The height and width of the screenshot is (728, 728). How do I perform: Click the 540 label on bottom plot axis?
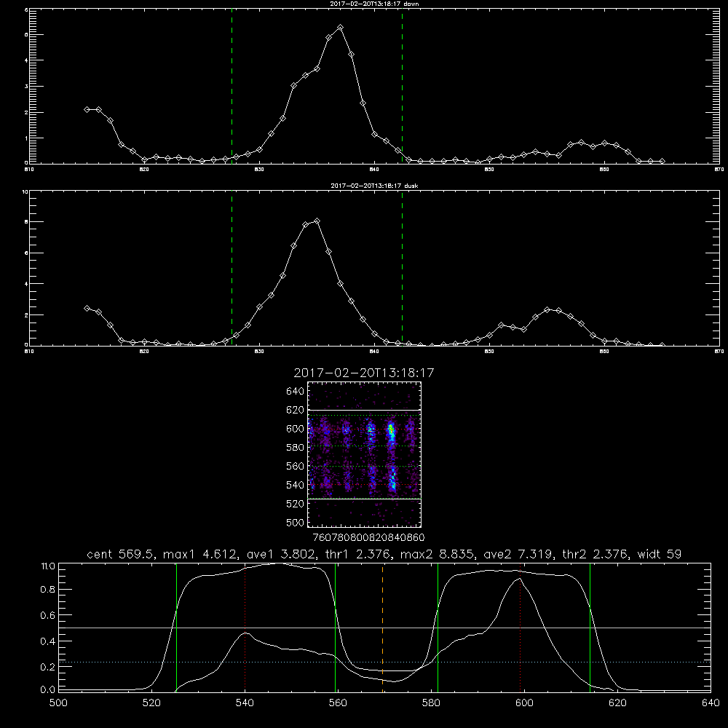coord(245,703)
